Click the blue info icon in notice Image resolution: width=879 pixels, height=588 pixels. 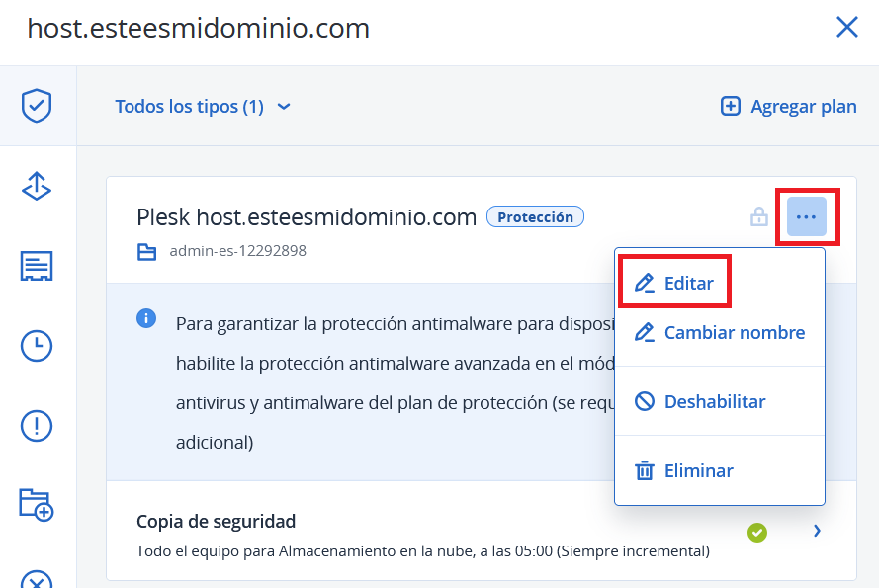coord(146,318)
